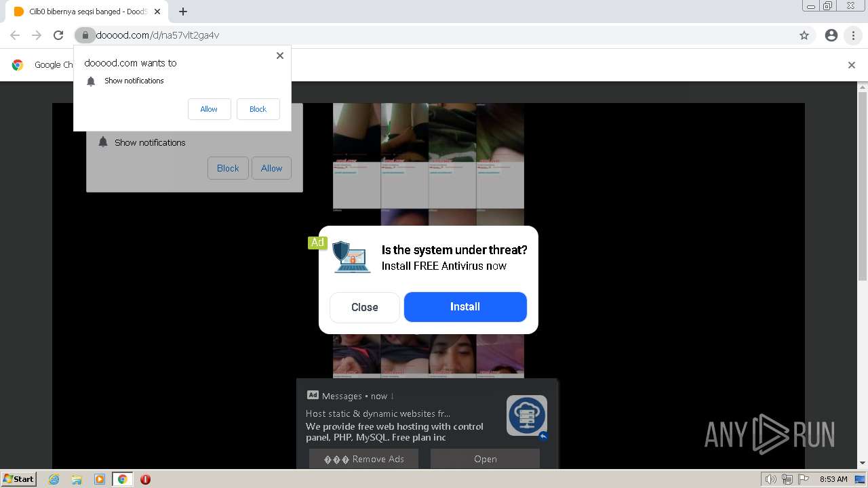Click the page vertical scrollbar
The image size is (868, 488).
[x=863, y=186]
